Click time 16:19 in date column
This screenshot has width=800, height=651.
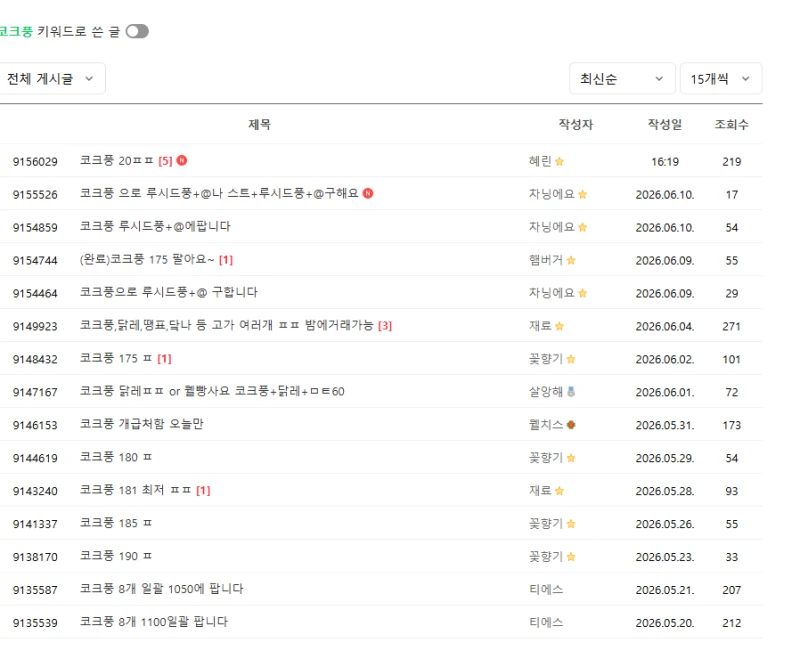click(665, 162)
